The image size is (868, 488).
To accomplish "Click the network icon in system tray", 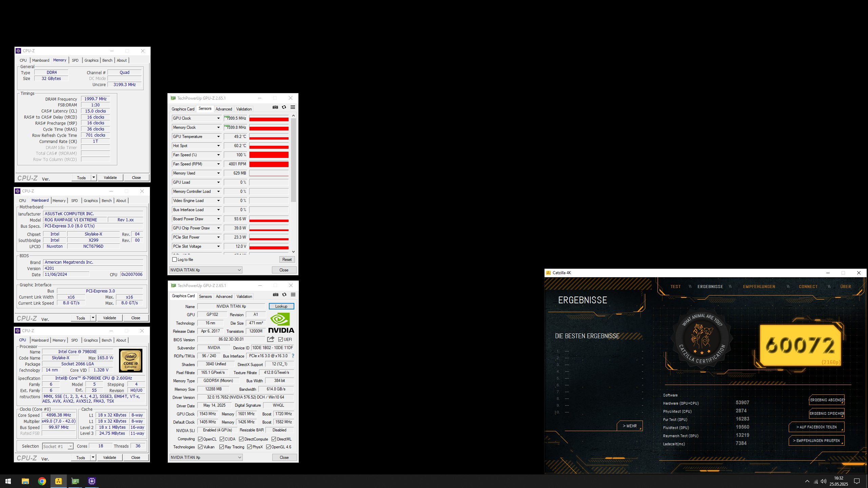I will tap(816, 482).
